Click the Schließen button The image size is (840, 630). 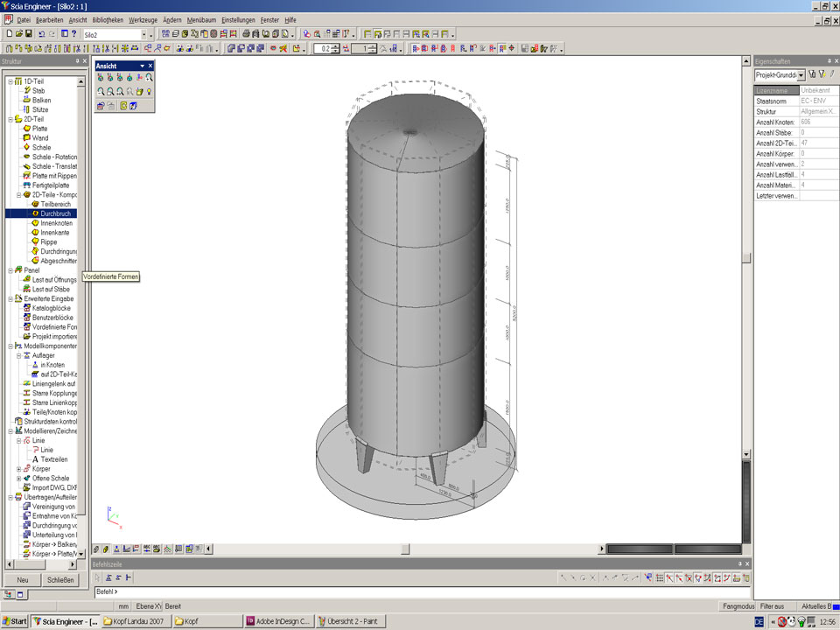tap(60, 580)
